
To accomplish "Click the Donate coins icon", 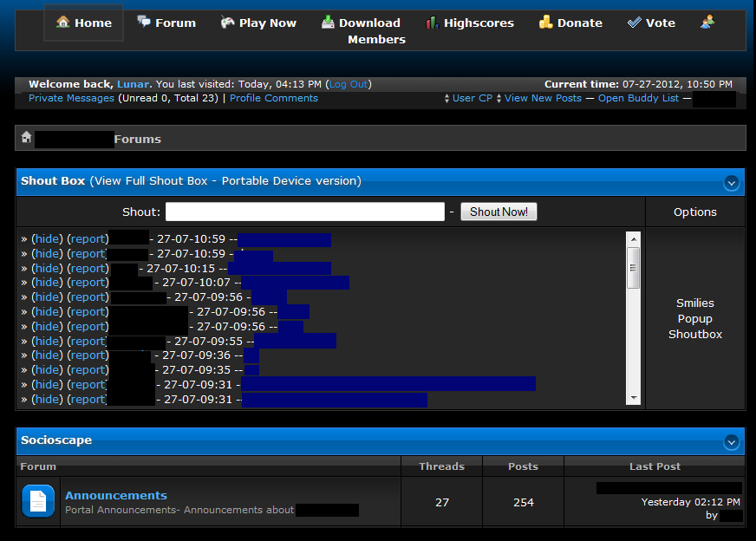I will (545, 23).
